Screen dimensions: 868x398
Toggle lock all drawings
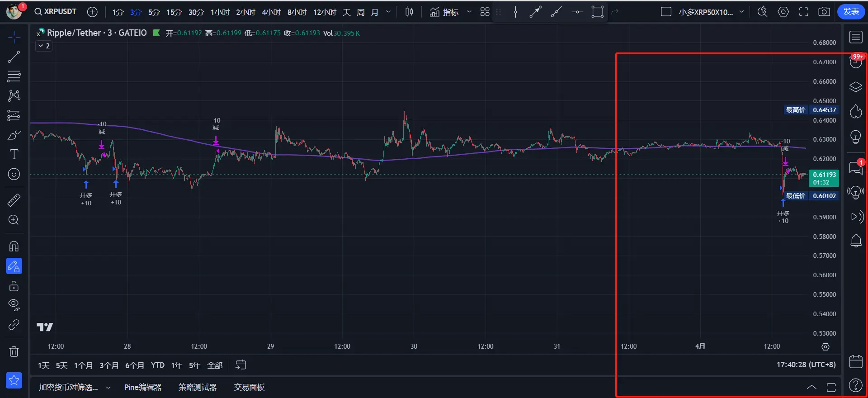tap(14, 286)
